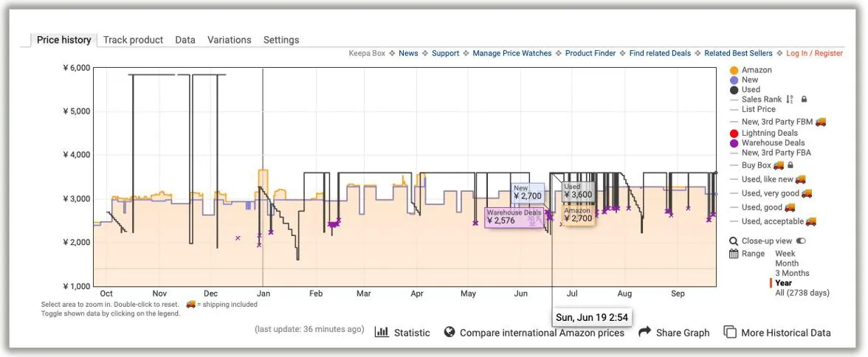Click the Sales Rank sort icon
The width and height of the screenshot is (868, 357).
tap(790, 100)
